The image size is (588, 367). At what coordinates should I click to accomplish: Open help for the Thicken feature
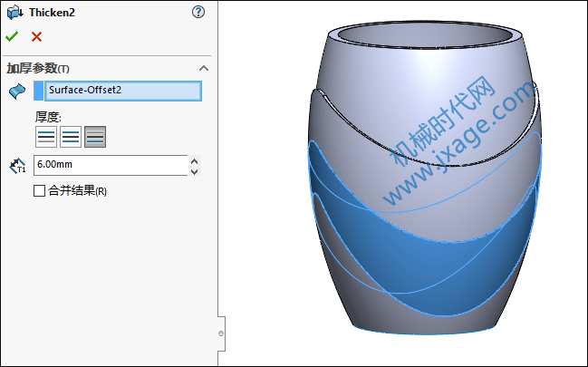198,12
